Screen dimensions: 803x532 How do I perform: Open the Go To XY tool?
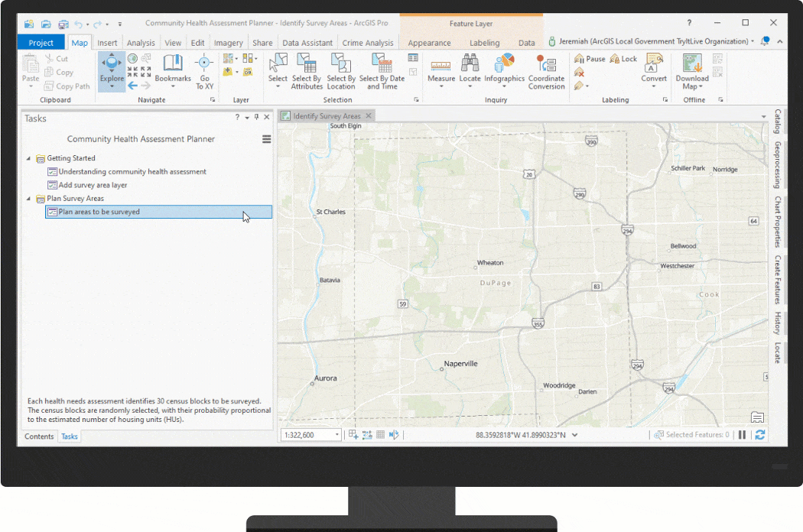tap(204, 70)
